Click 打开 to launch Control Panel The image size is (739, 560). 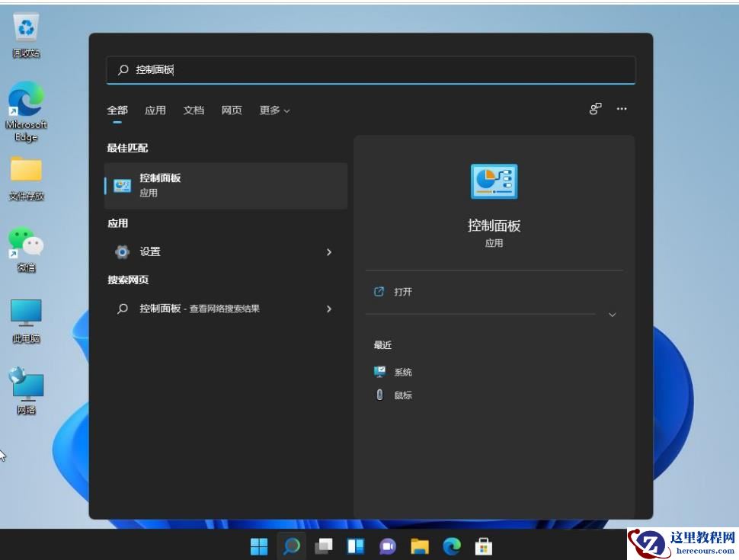(402, 292)
